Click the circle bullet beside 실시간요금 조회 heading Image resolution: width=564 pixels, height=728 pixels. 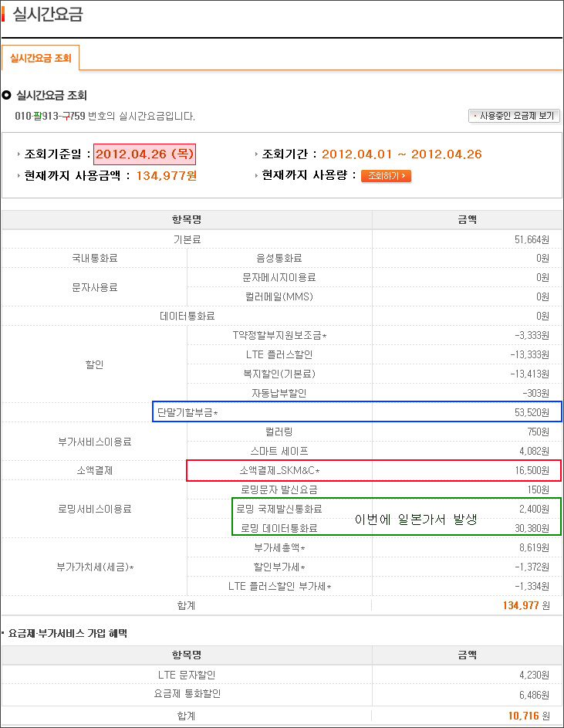7,96
